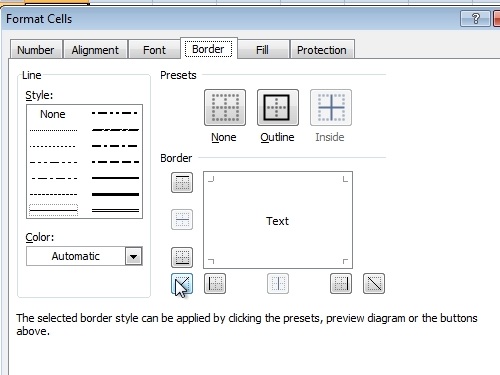The width and height of the screenshot is (500, 375).
Task: Select the dash-dot-dot medium line style
Action: click(x=115, y=113)
